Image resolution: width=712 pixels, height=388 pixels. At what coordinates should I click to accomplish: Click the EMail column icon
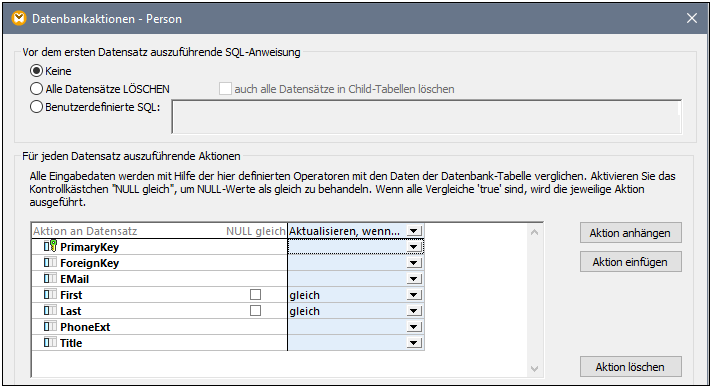tap(50, 279)
